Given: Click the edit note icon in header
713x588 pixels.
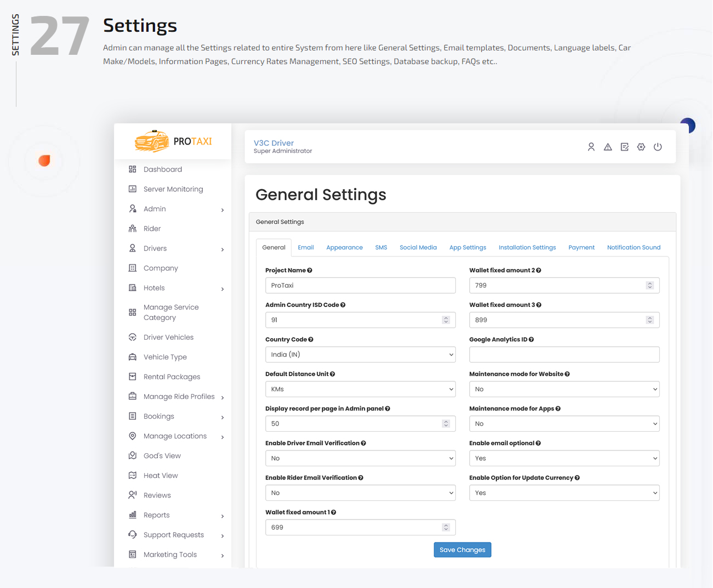Looking at the screenshot, I should coord(625,147).
